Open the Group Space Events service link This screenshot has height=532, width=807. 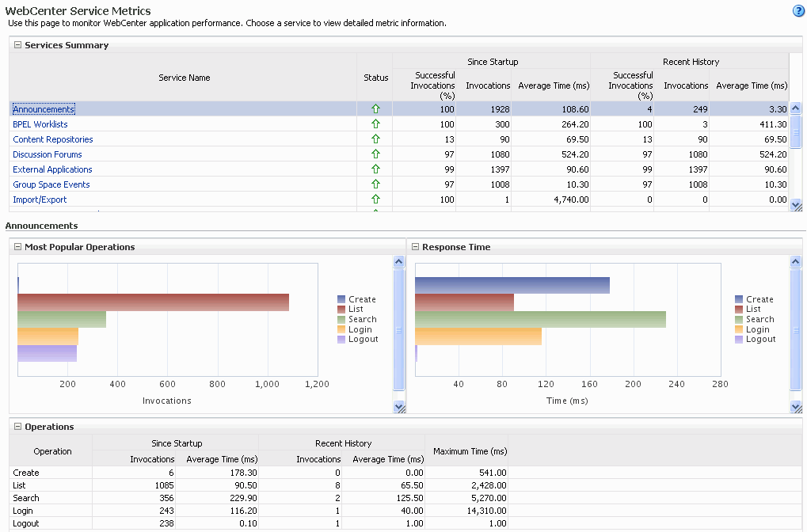[51, 184]
